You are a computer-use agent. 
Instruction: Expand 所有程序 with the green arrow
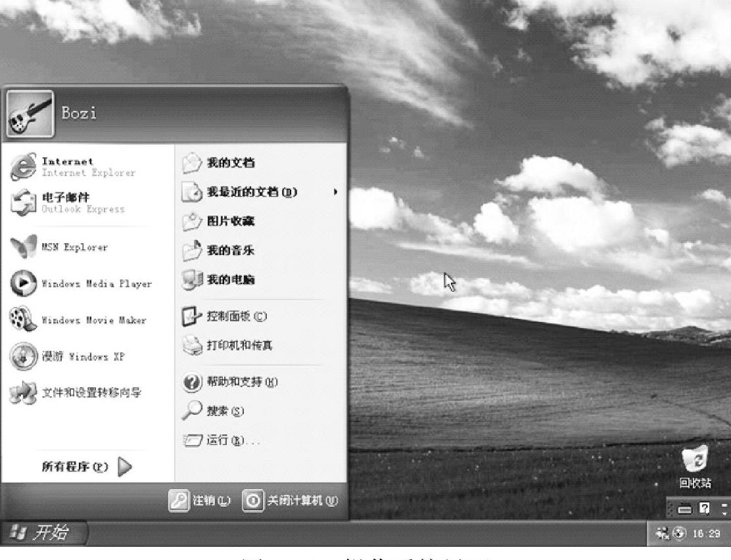[125, 466]
